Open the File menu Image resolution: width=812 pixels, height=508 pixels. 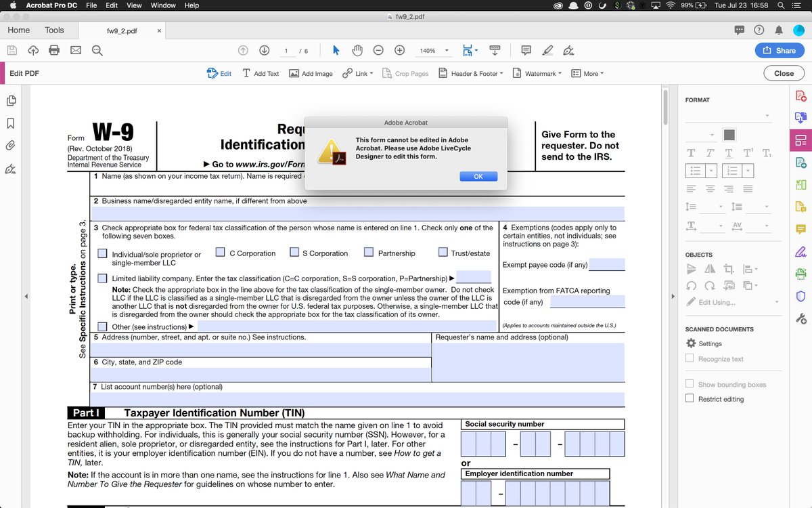[91, 5]
